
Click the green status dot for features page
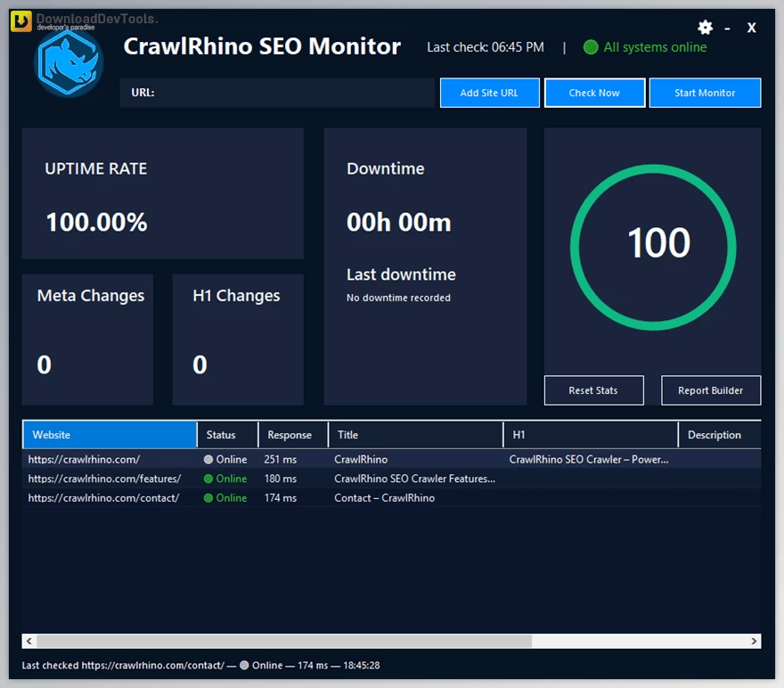pyautogui.click(x=208, y=479)
